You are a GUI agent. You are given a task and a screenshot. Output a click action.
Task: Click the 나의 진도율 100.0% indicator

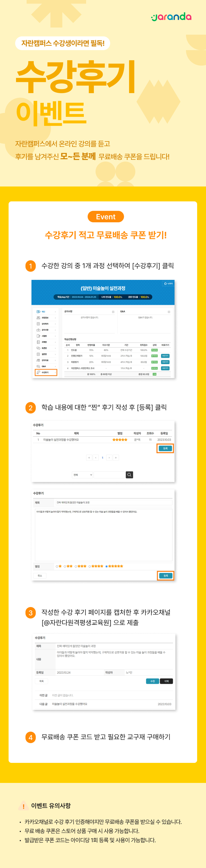pyautogui.click(x=112, y=297)
